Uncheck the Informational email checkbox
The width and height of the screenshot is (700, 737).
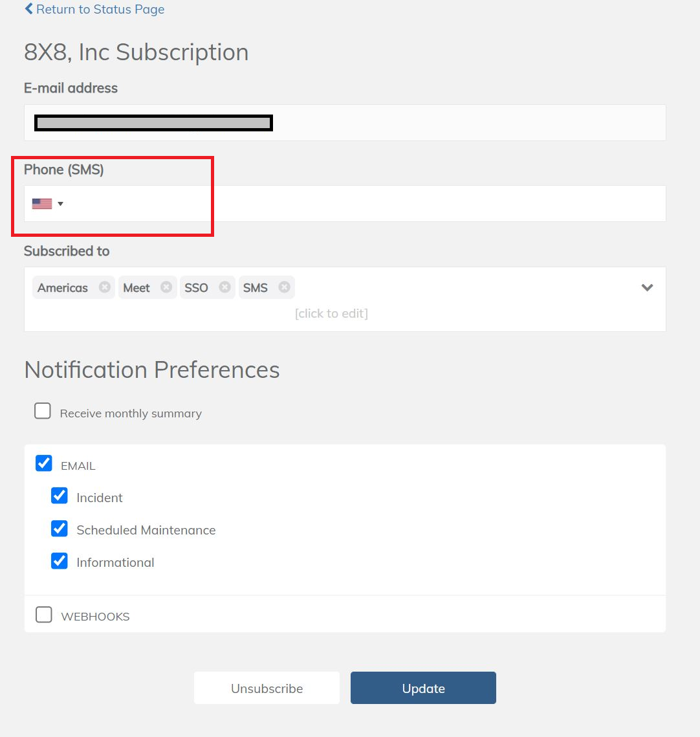point(60,560)
